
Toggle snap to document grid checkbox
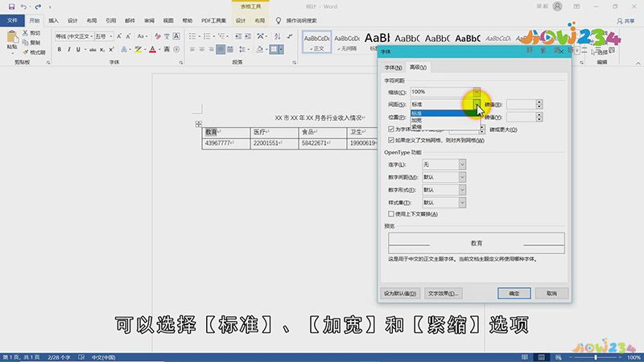coord(391,140)
